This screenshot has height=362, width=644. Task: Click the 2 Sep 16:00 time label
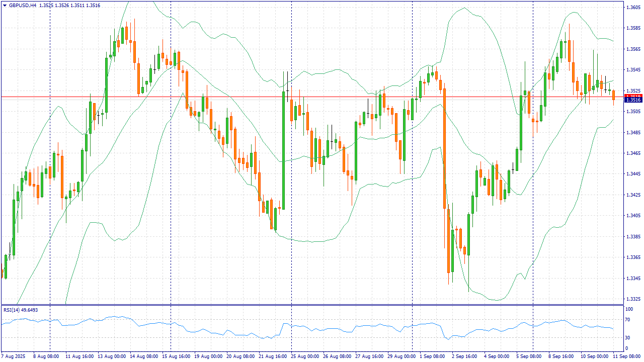[x=464, y=356]
